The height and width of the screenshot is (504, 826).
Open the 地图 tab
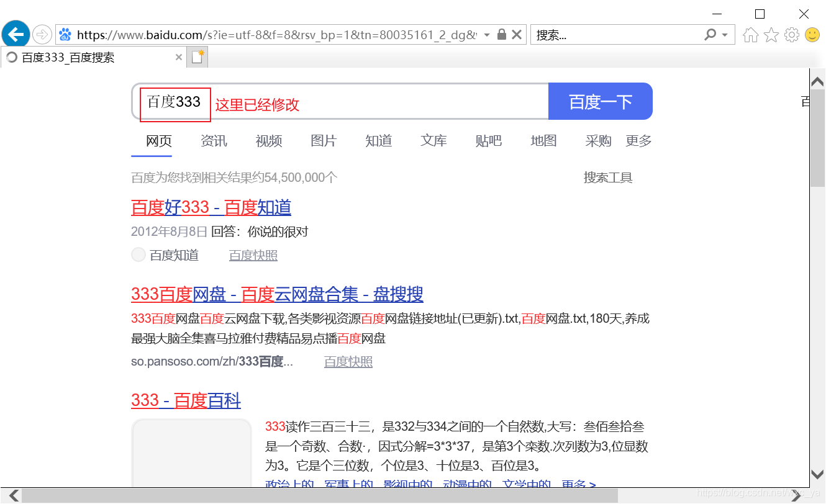(543, 141)
